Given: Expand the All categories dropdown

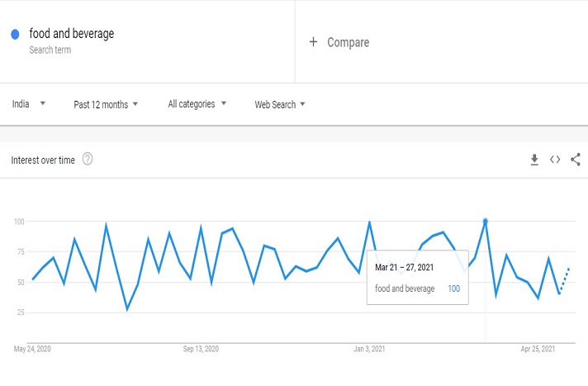Looking at the screenshot, I should [x=197, y=104].
